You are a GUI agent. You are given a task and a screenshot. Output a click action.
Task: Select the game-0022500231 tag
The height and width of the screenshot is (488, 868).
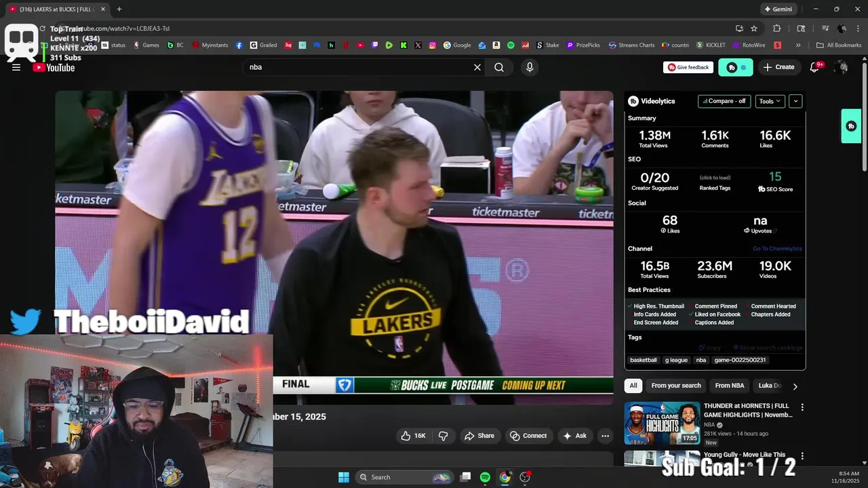click(740, 360)
